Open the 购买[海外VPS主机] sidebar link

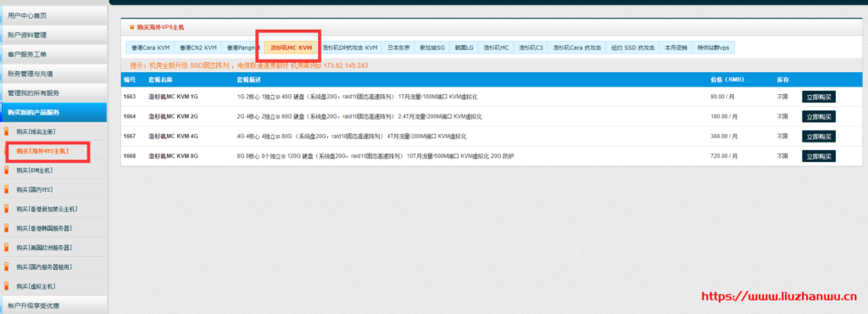[x=42, y=150]
